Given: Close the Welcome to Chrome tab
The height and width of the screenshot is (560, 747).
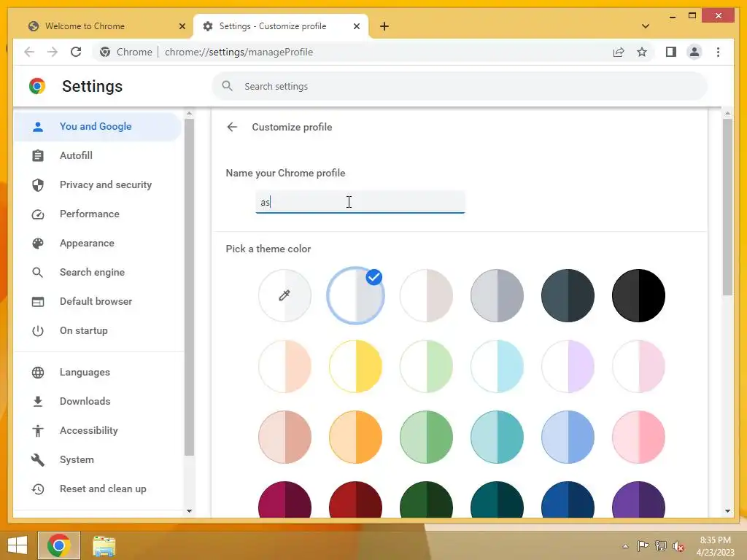Looking at the screenshot, I should coord(182,26).
